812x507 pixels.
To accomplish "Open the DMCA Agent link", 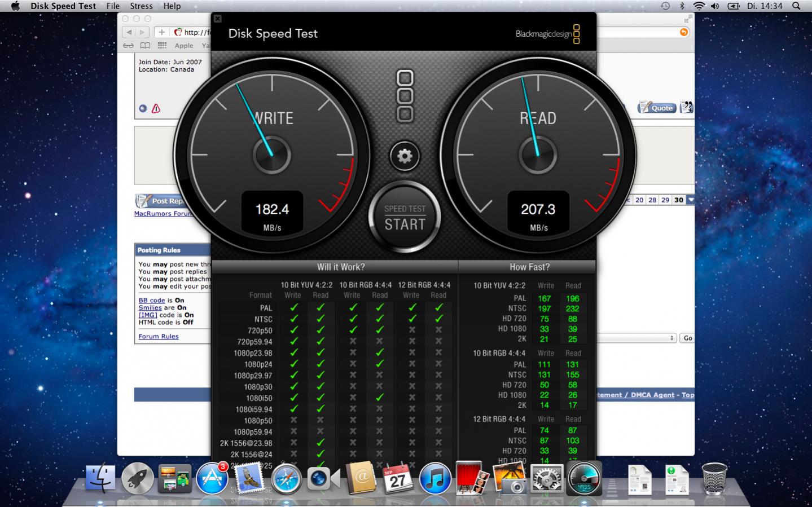I will tap(652, 395).
